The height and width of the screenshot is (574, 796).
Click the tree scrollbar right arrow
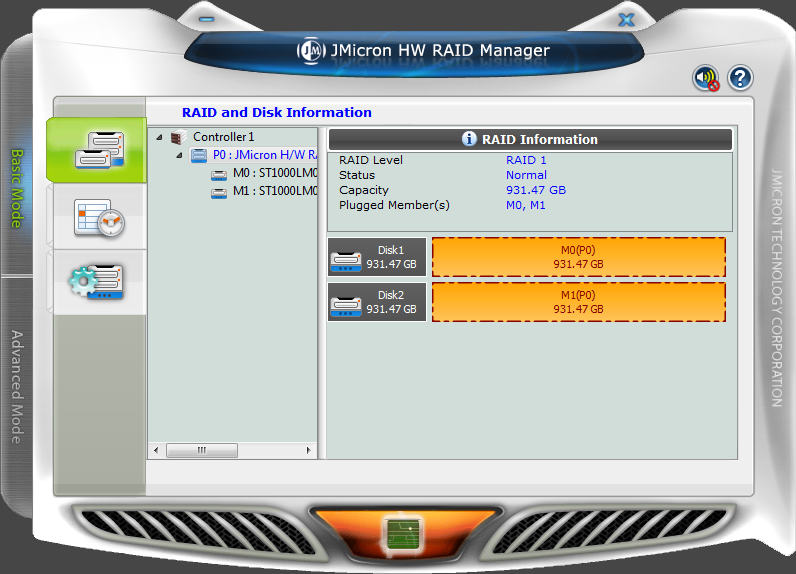pos(308,450)
